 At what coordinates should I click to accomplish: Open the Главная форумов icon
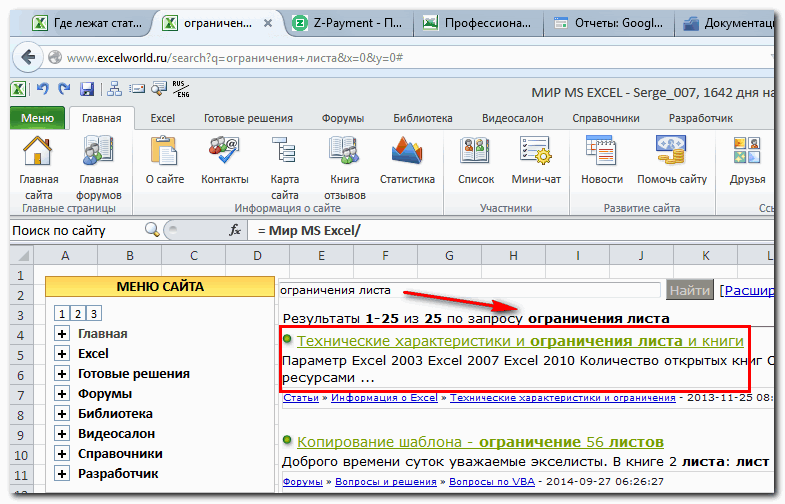(98, 151)
